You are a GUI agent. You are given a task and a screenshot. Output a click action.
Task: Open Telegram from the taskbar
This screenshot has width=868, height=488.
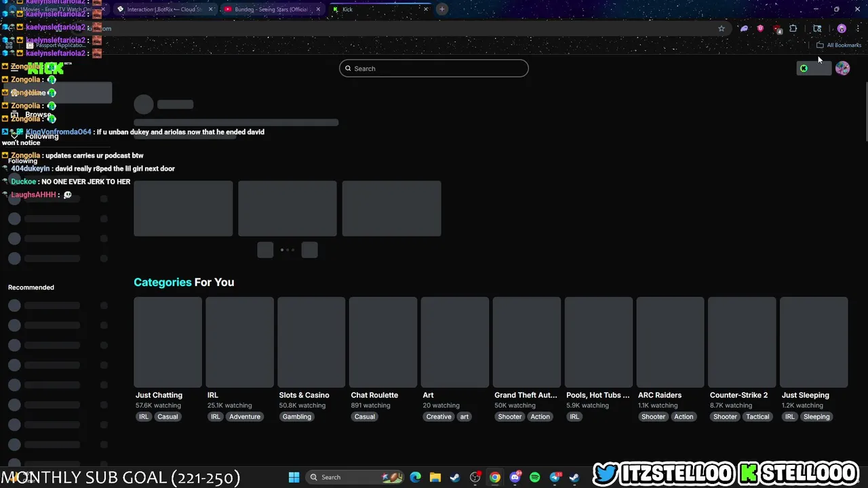coord(555,477)
